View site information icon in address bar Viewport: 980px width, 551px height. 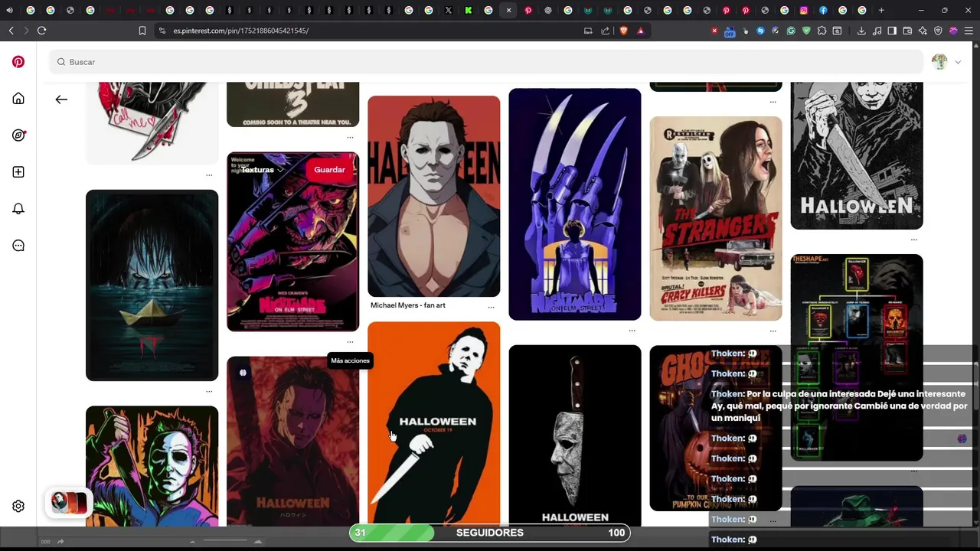[162, 31]
